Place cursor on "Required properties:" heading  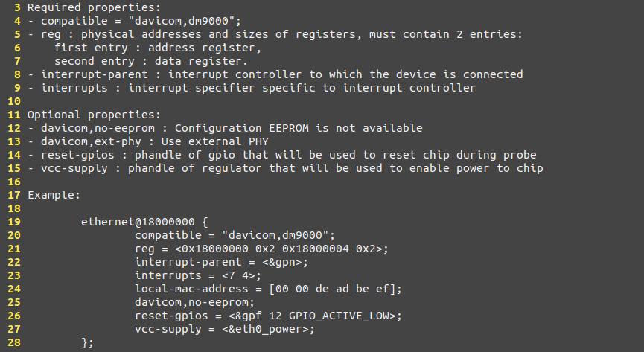pos(94,7)
